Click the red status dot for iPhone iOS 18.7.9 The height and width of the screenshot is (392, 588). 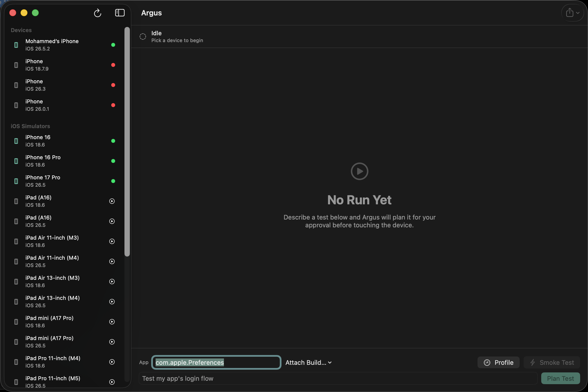click(113, 65)
